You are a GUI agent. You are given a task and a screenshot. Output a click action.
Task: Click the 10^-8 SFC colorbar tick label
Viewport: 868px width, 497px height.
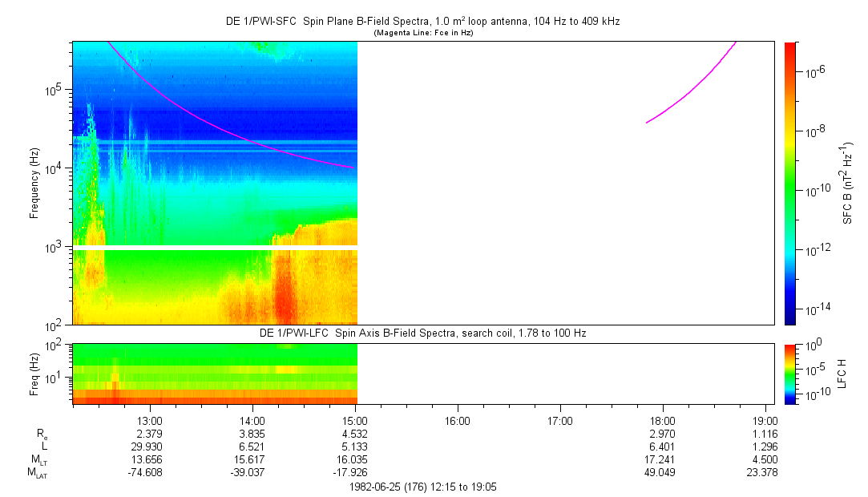(x=815, y=131)
